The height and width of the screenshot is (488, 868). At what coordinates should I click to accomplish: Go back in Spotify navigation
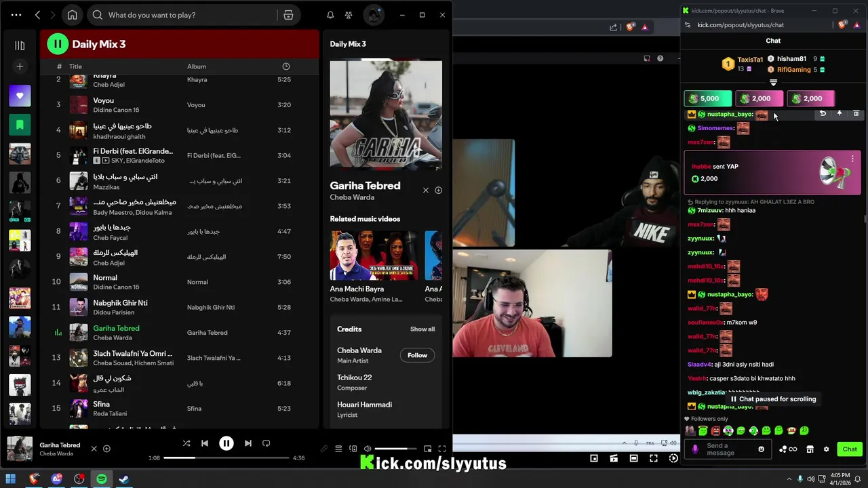[x=38, y=15]
